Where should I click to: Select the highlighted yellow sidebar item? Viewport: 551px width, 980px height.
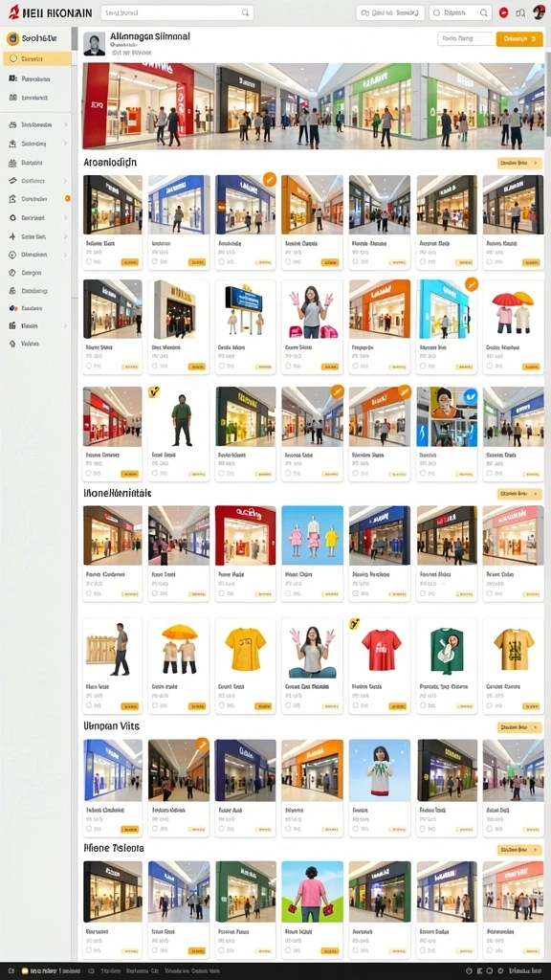click(x=37, y=58)
